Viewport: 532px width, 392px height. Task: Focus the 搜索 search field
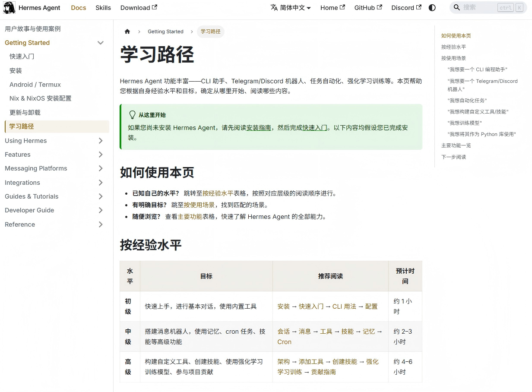pos(488,8)
